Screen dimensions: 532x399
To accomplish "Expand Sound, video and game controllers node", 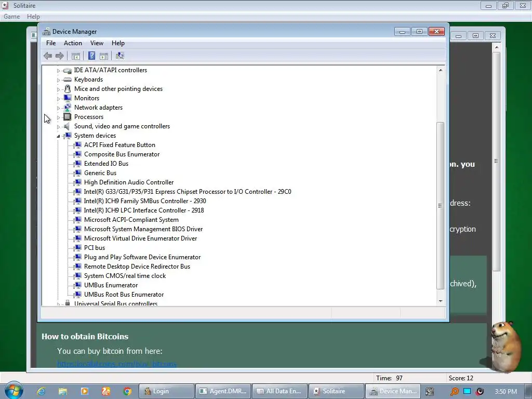I will tap(58, 127).
